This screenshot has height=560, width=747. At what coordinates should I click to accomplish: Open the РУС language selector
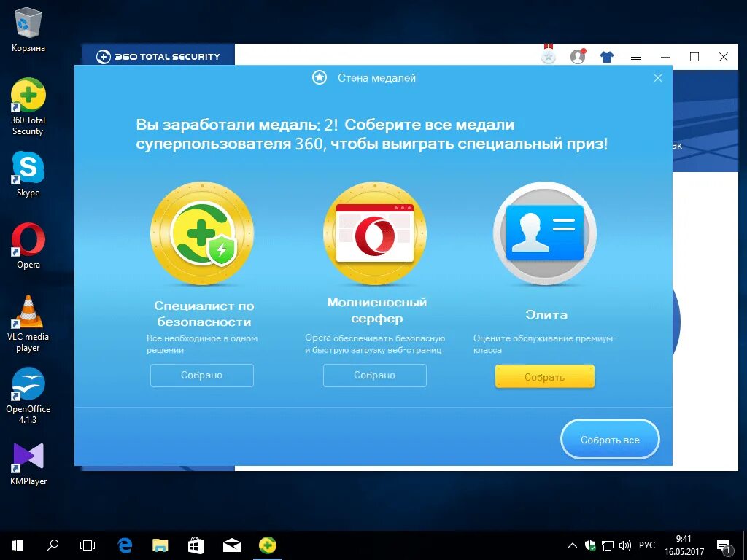[x=646, y=545]
